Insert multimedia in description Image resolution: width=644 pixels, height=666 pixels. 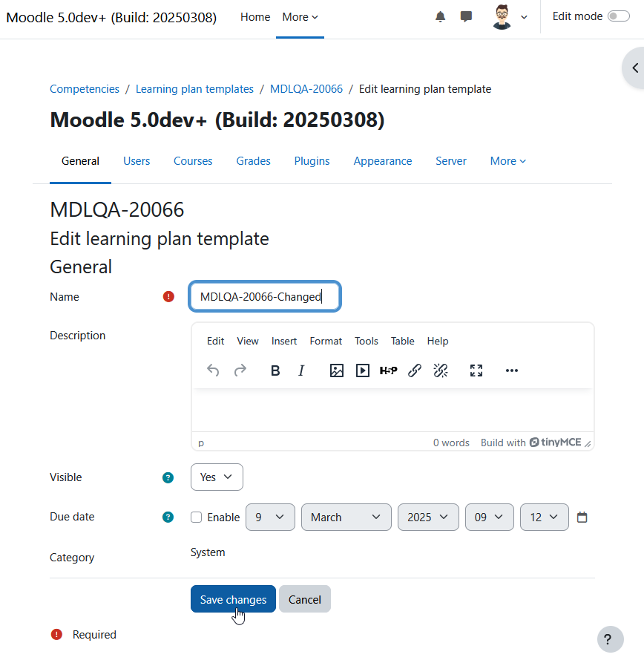coord(363,370)
